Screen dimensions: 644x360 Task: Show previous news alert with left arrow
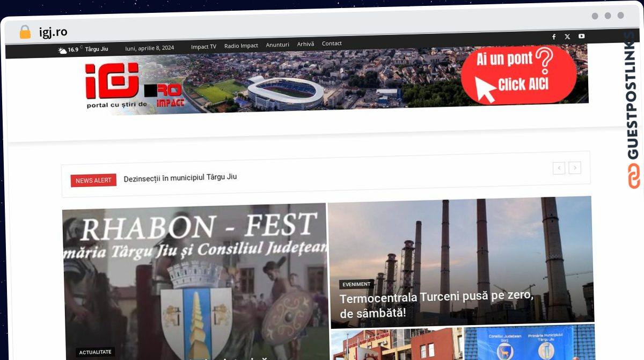[559, 168]
